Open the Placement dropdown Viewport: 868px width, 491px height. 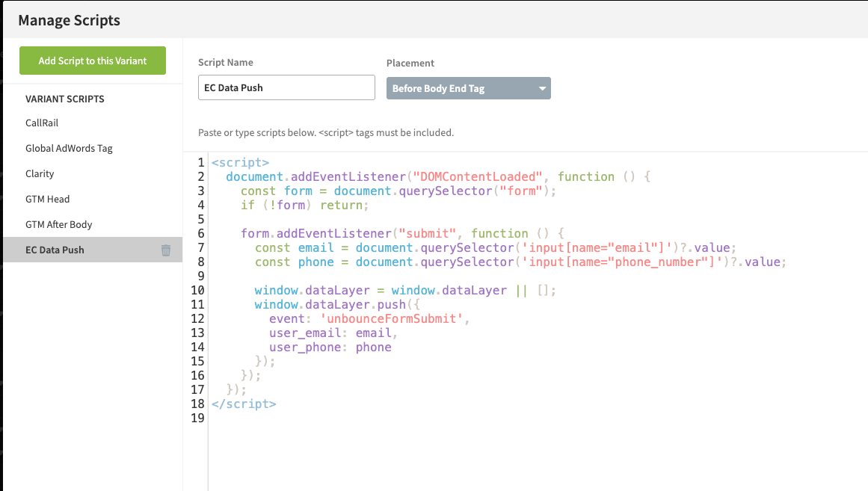tap(468, 89)
